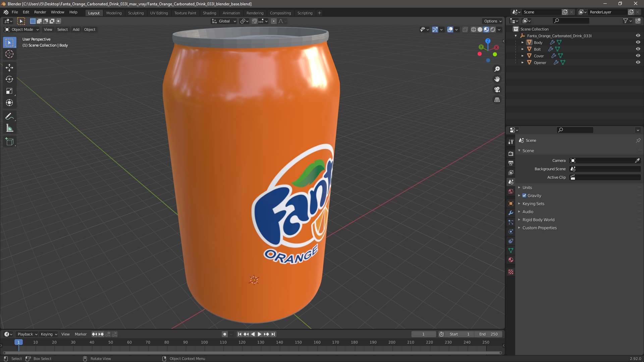The image size is (644, 362).
Task: Expand the Body object tree item
Action: (x=523, y=43)
